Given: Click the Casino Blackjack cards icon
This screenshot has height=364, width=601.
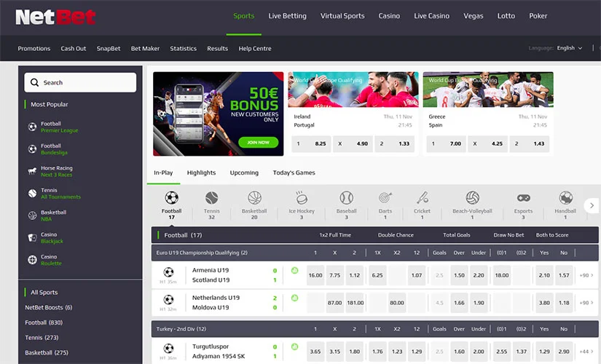Looking at the screenshot, I should coord(32,237).
